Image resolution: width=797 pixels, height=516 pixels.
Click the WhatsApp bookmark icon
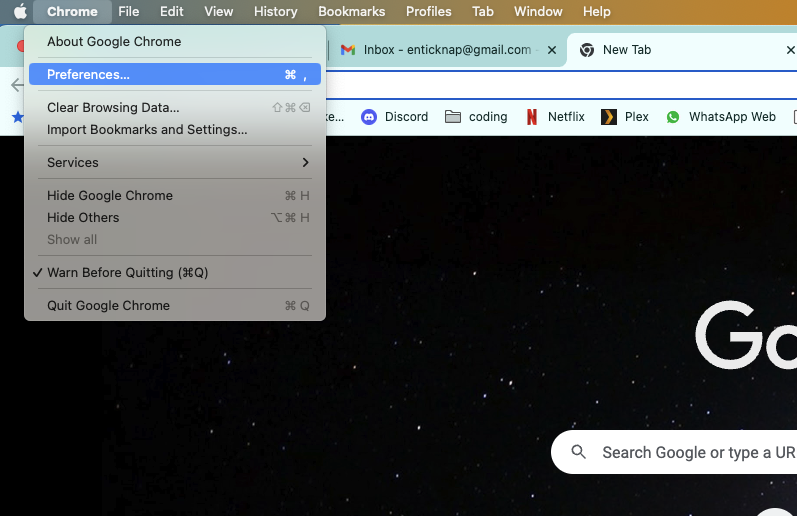pyautogui.click(x=672, y=117)
